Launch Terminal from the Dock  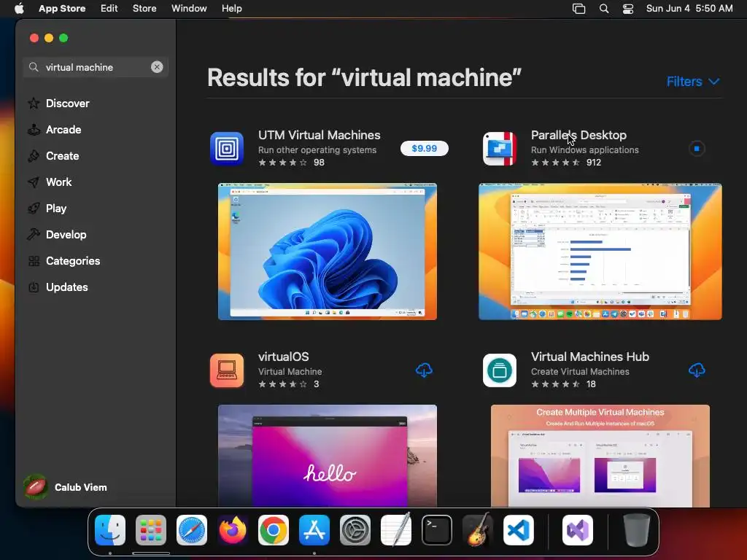[x=437, y=530]
